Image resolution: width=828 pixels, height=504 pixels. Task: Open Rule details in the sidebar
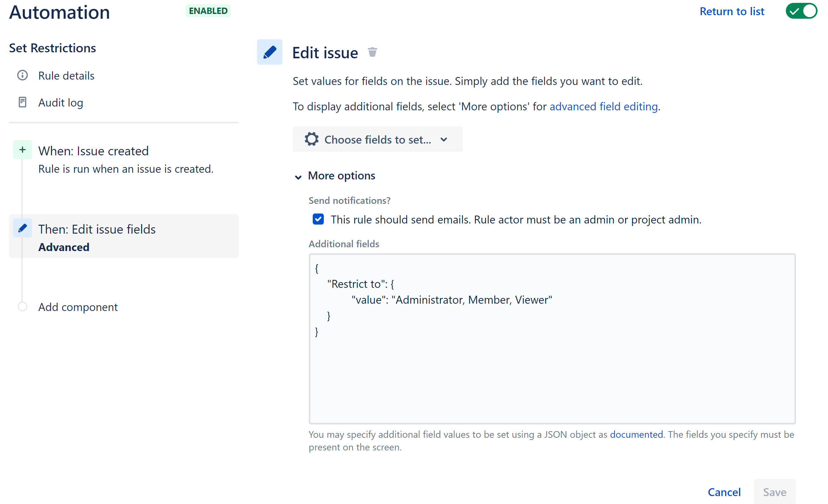pos(66,75)
